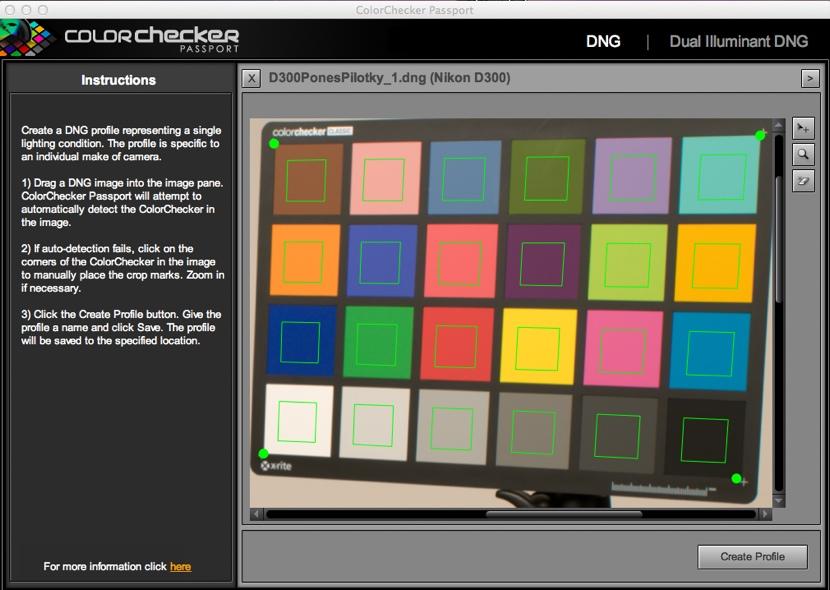
Task: Click the cyan patch in the third row
Action: coord(710,351)
